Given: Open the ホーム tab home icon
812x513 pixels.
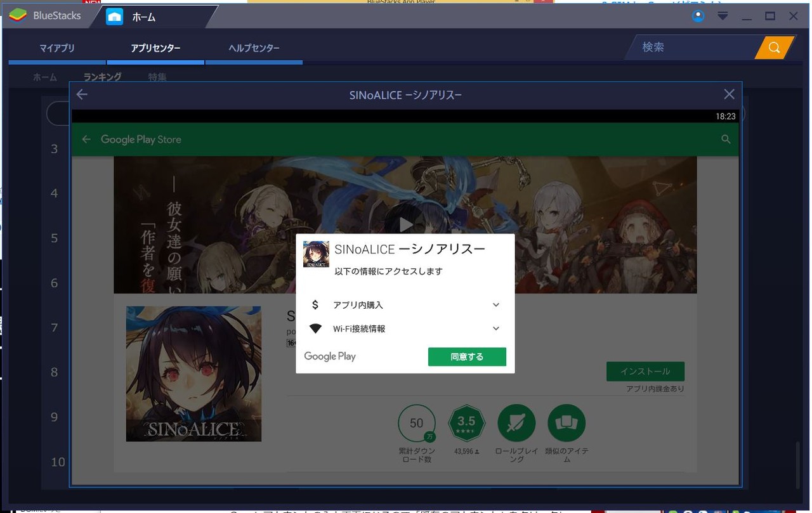Looking at the screenshot, I should [x=114, y=16].
